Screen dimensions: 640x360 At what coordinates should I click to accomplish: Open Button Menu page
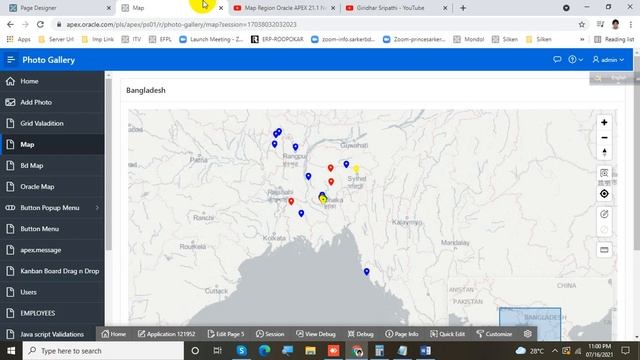[52, 229]
